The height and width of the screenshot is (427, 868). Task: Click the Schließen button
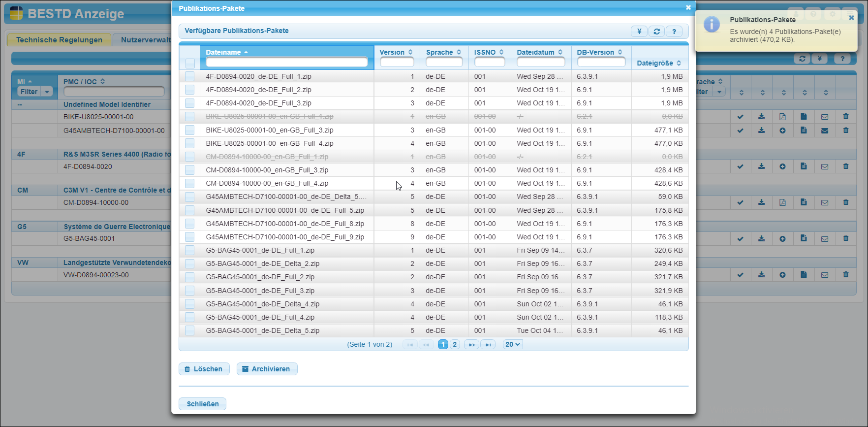tap(202, 404)
